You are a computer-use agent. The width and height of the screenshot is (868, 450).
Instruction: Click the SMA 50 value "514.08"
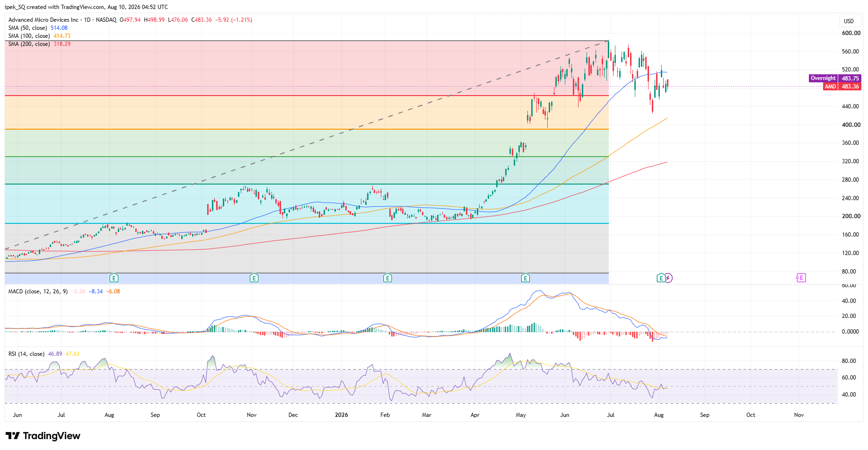pyautogui.click(x=59, y=28)
